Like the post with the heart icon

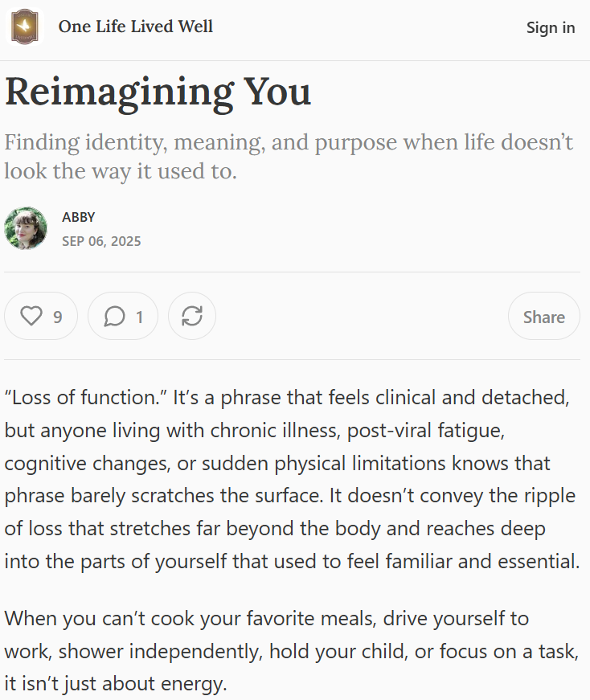click(x=31, y=317)
